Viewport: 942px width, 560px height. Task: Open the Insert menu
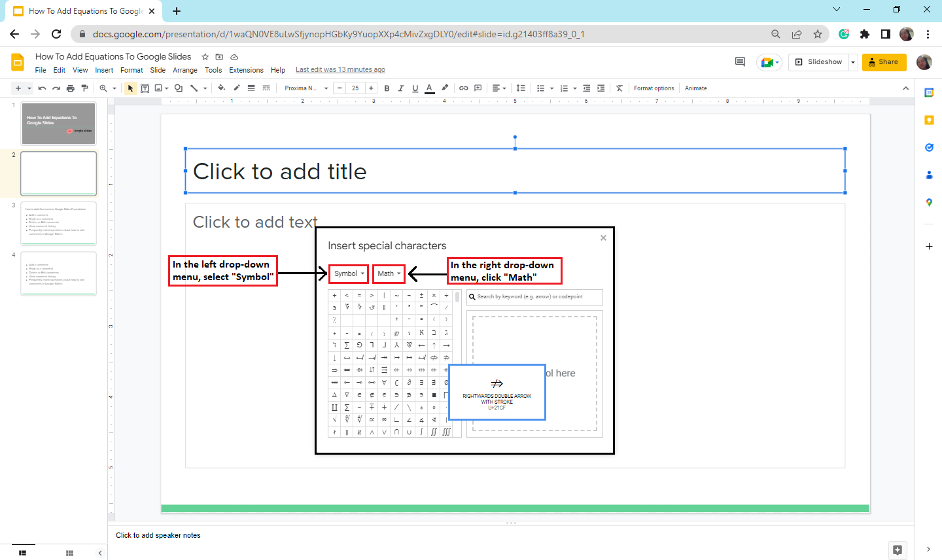click(104, 70)
